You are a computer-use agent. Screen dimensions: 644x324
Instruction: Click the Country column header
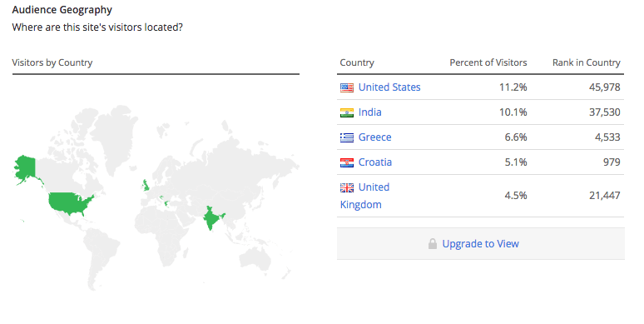(357, 62)
